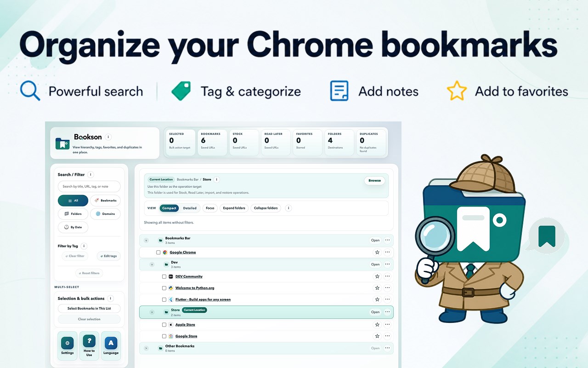The width and height of the screenshot is (588, 368).
Task: Filter the list by Domains
Action: (106, 214)
